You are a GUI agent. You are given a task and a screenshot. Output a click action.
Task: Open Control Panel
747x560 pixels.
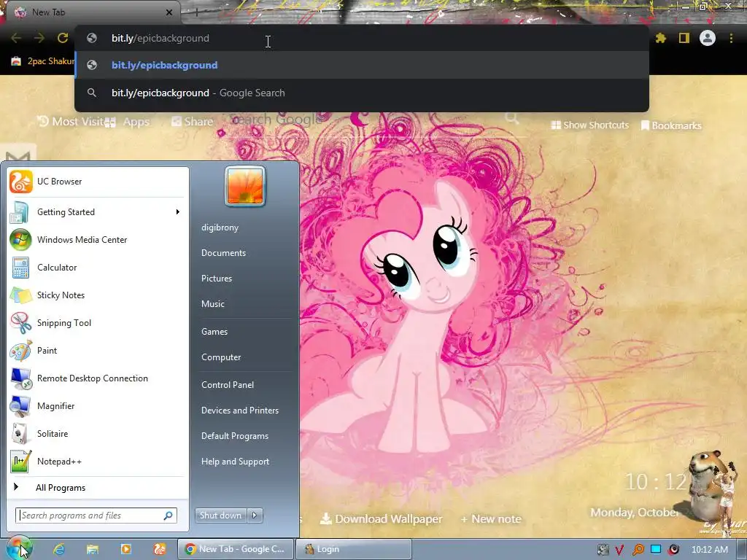[x=228, y=385]
